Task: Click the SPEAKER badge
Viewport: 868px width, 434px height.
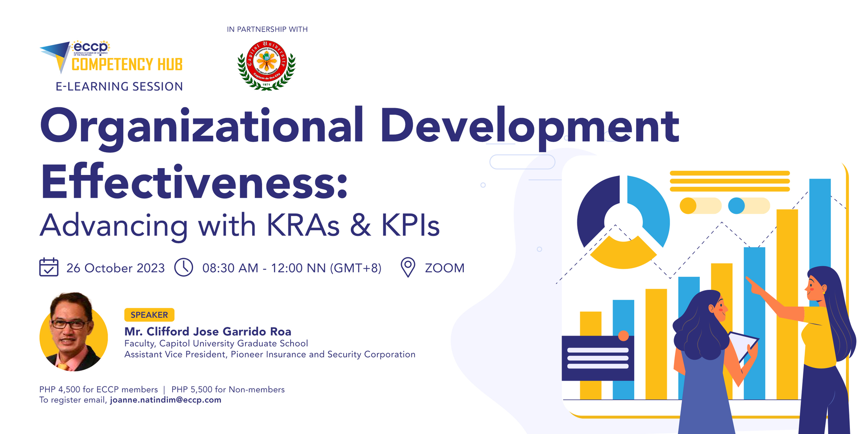Action: coord(149,315)
